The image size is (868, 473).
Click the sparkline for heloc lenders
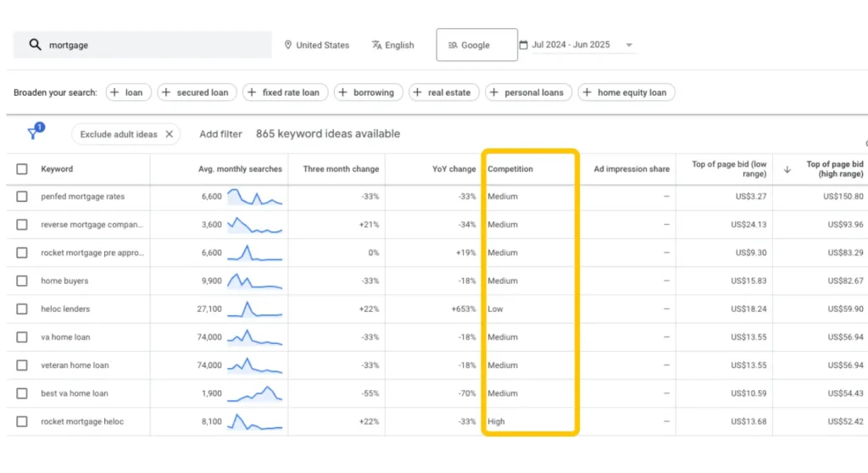[x=254, y=309]
